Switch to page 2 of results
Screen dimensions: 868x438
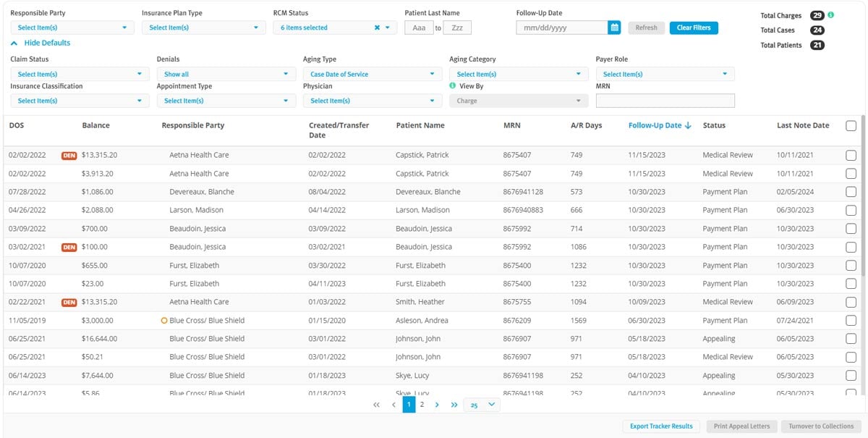422,405
